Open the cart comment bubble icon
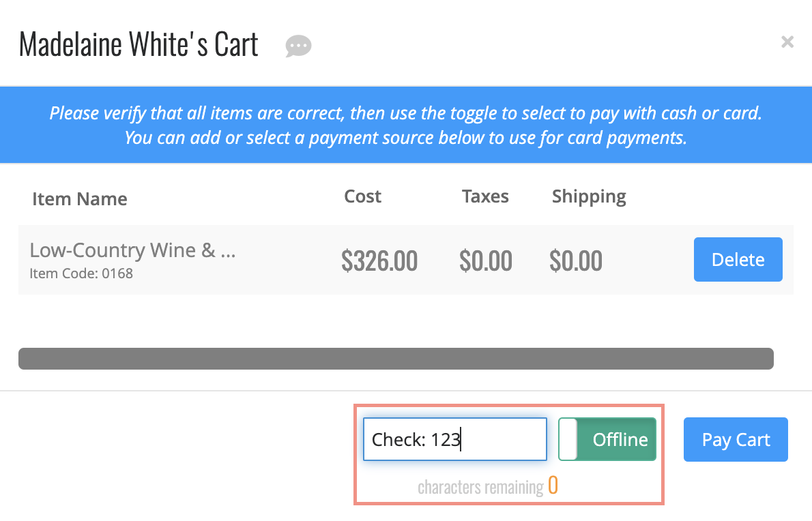The width and height of the screenshot is (812, 521). tap(298, 46)
